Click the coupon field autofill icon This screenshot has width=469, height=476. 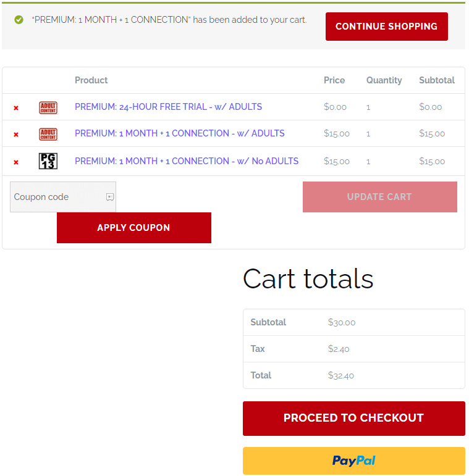(110, 197)
